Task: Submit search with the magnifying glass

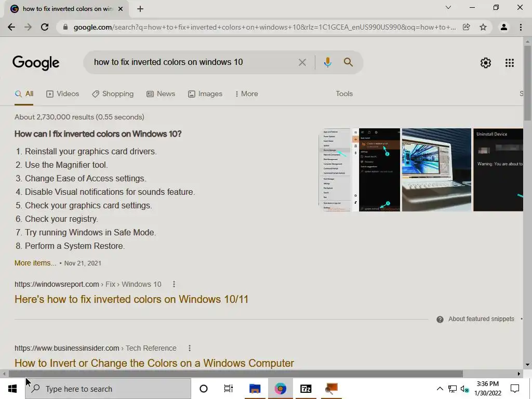Action: click(x=348, y=62)
